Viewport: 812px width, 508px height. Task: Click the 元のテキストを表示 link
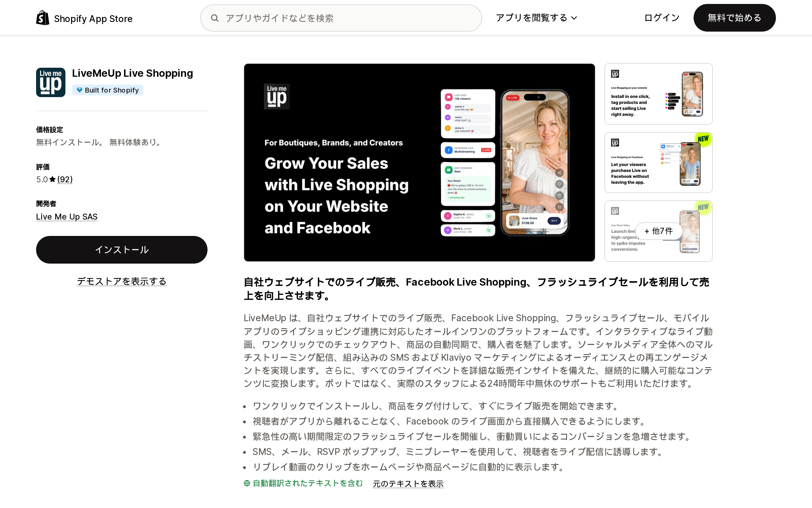[408, 483]
